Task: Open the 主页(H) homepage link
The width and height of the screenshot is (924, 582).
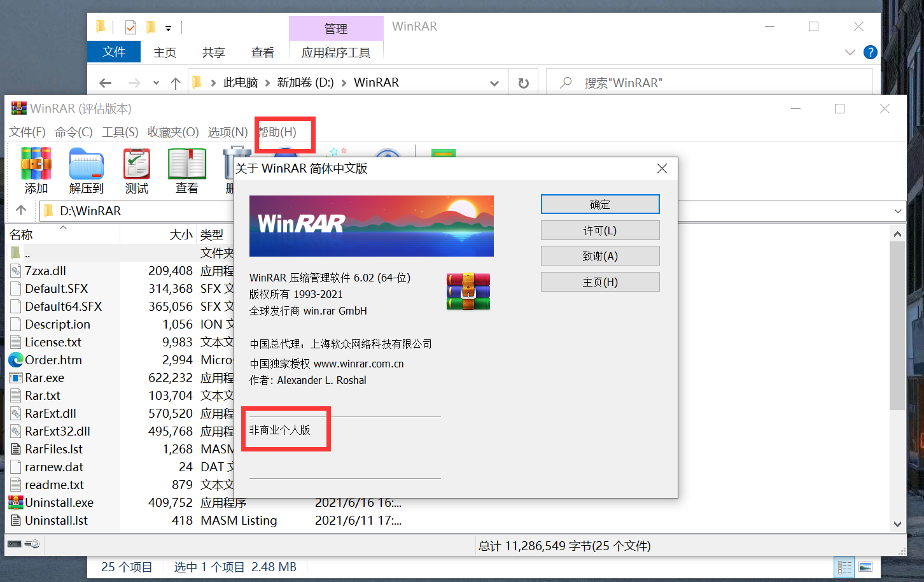Action: click(x=599, y=281)
